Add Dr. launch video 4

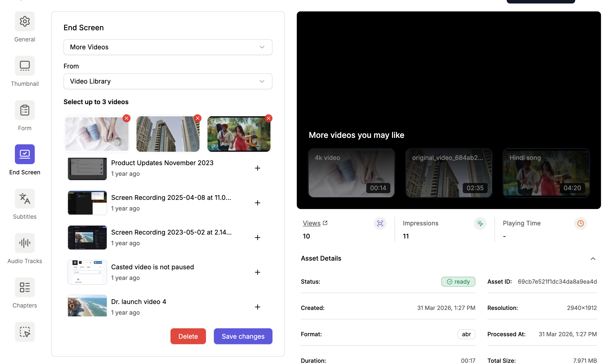(257, 307)
